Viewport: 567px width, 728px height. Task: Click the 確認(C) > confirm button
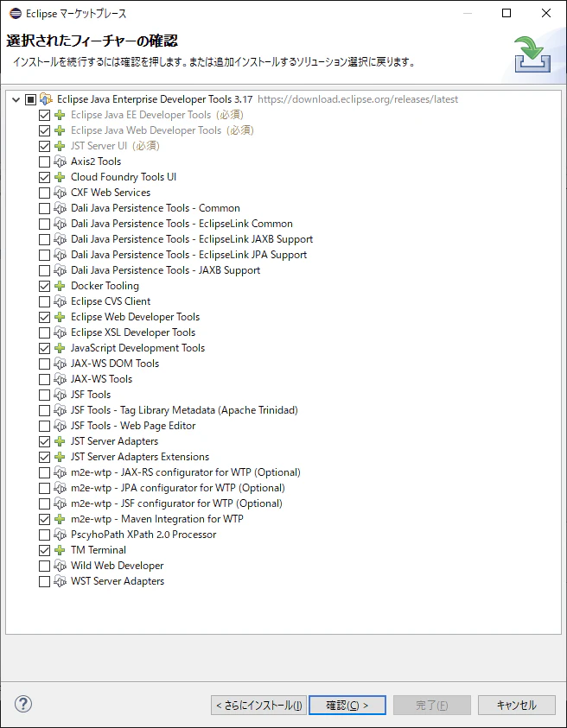pos(347,706)
